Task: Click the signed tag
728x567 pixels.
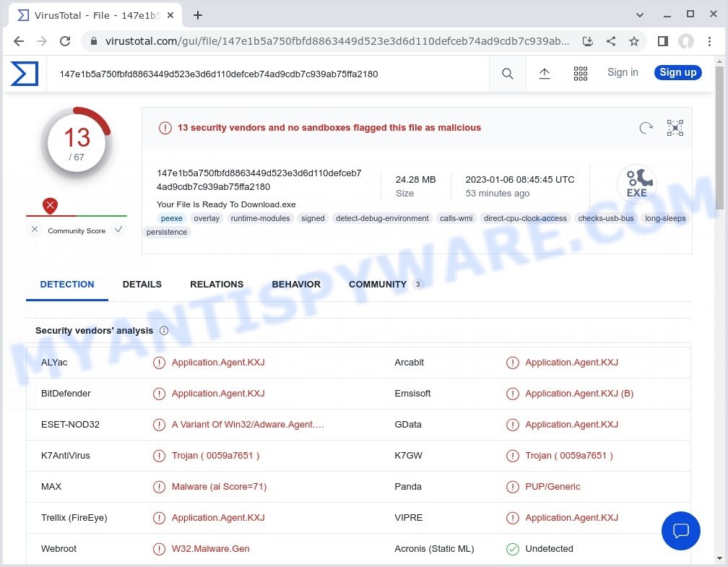Action: (313, 218)
